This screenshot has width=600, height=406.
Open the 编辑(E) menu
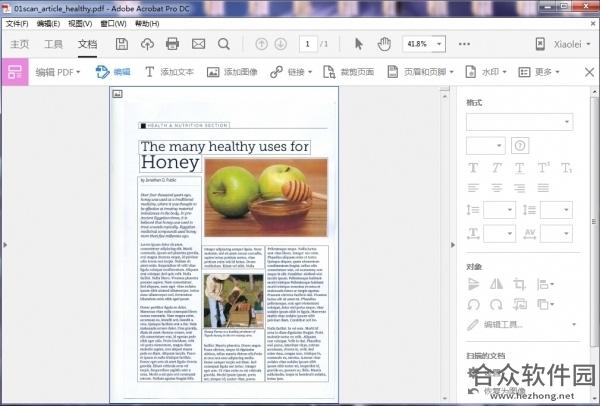click(48, 24)
